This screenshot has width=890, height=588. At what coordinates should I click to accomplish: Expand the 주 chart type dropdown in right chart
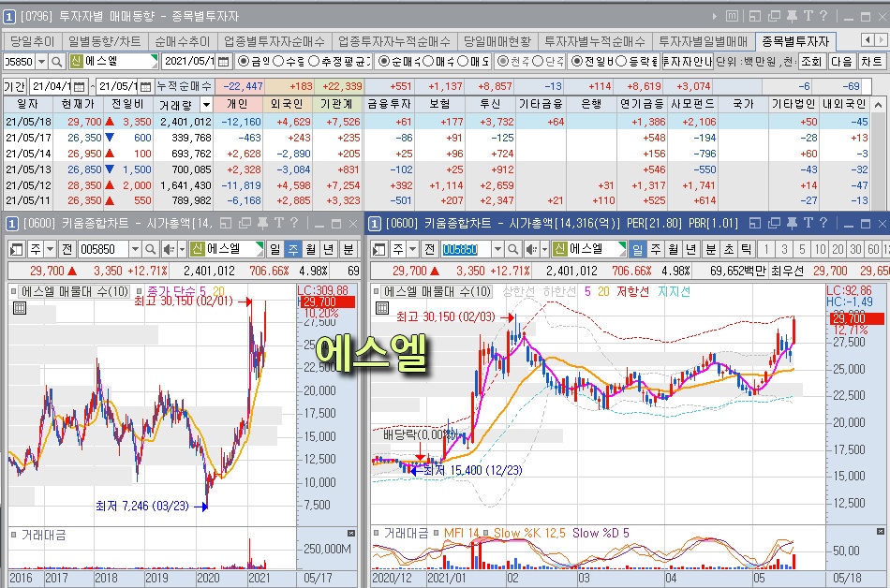pyautogui.click(x=413, y=249)
